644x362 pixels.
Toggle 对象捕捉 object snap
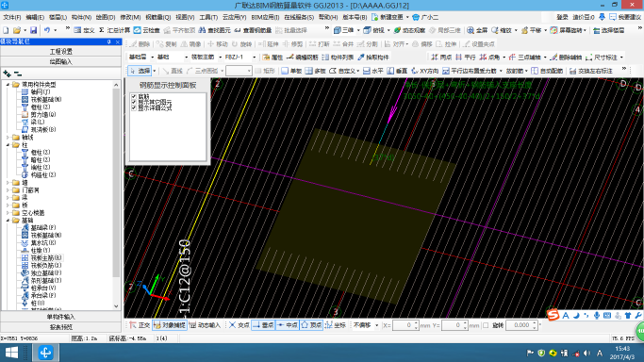tap(169, 325)
